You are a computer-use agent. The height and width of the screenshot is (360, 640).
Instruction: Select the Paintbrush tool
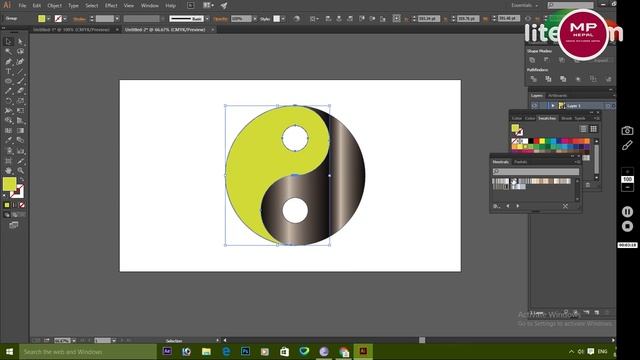click(x=20, y=81)
